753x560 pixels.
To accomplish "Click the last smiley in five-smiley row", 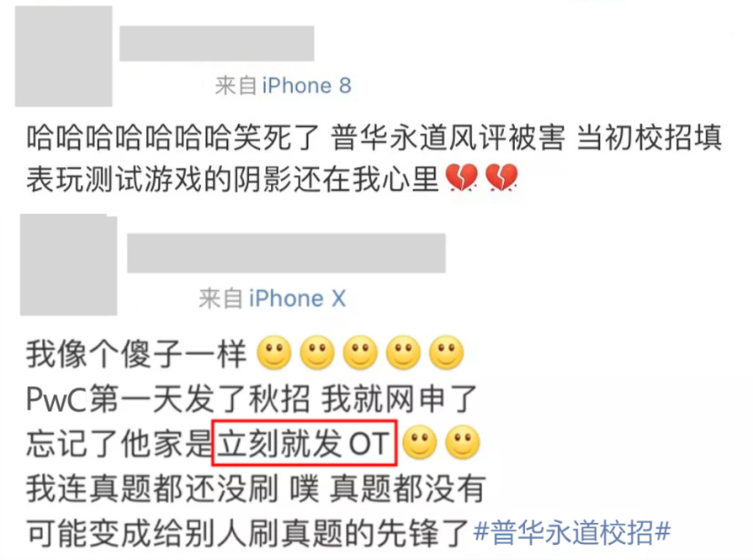I will click(x=446, y=352).
